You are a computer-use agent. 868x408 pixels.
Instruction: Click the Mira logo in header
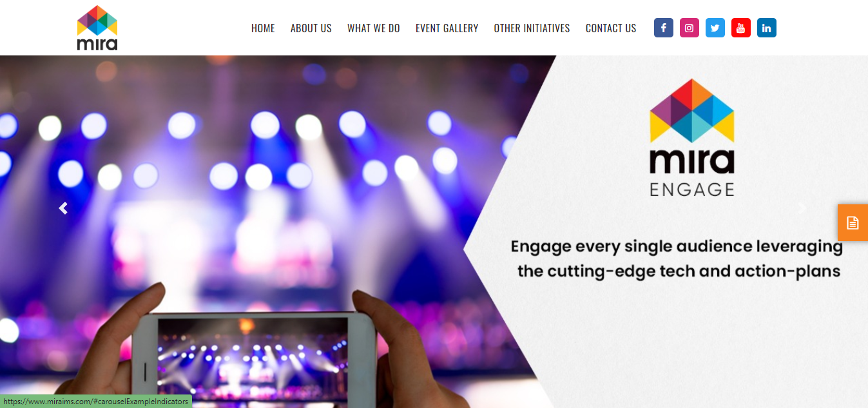pos(97,28)
